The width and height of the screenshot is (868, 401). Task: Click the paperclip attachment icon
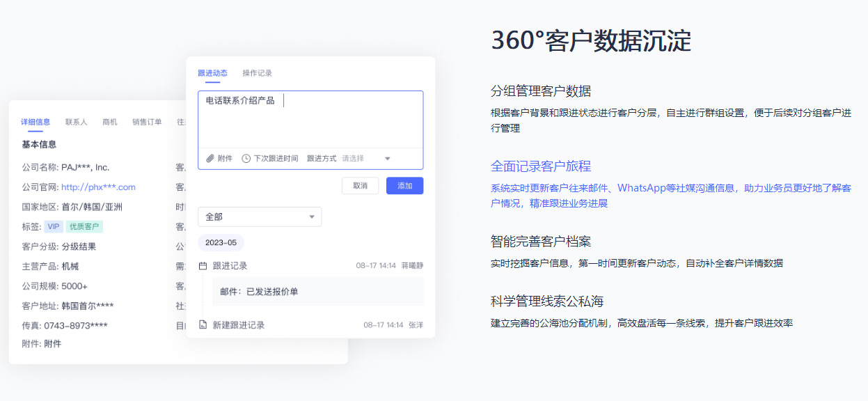tap(210, 159)
